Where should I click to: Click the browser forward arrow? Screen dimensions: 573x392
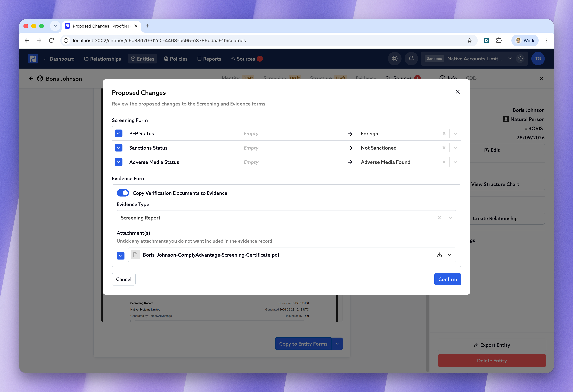click(39, 40)
